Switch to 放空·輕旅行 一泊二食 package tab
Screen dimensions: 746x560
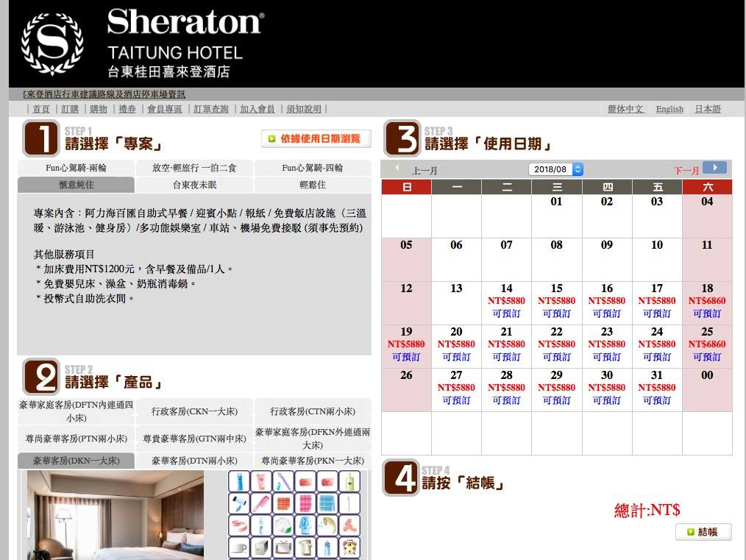(194, 168)
